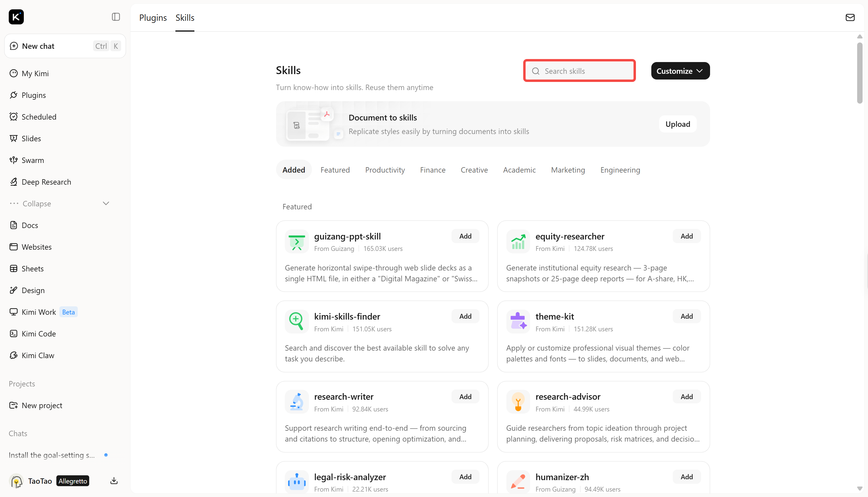Click the Plugins plug icon in sidebar

pyautogui.click(x=14, y=95)
